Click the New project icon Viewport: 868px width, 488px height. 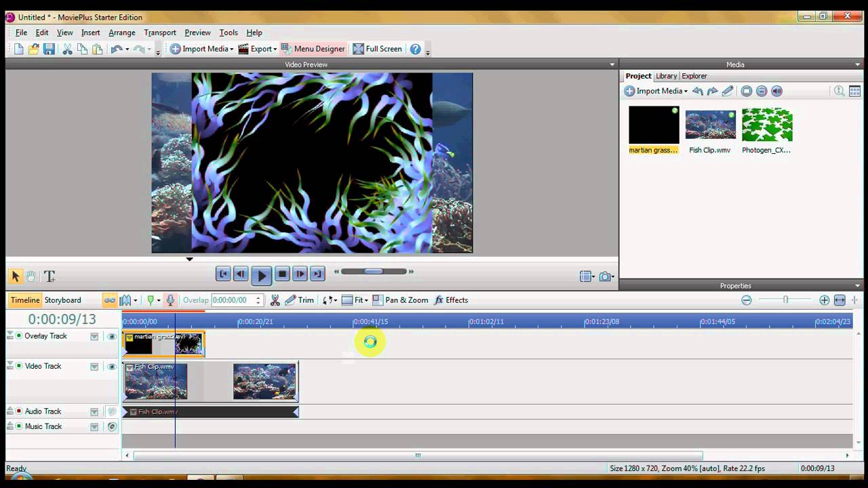[18, 49]
